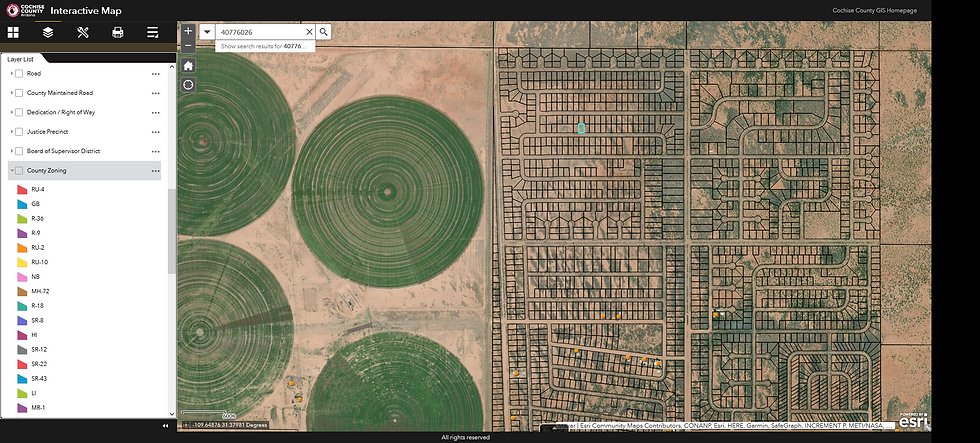Toggle County Zoning layer checkbox

pyautogui.click(x=19, y=171)
